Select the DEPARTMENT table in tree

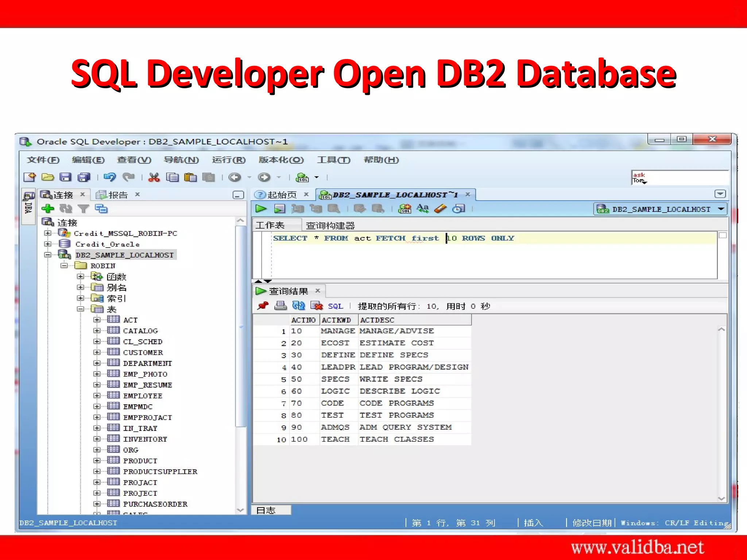[147, 363]
